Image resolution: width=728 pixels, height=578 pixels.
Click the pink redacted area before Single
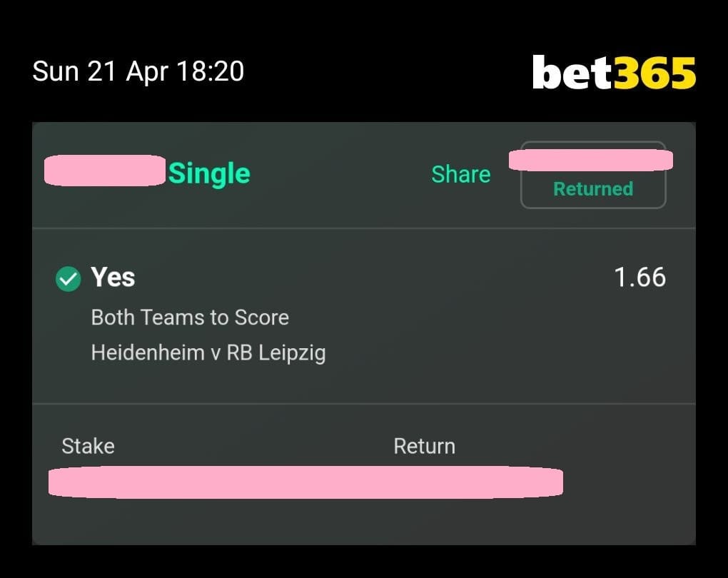tap(105, 171)
